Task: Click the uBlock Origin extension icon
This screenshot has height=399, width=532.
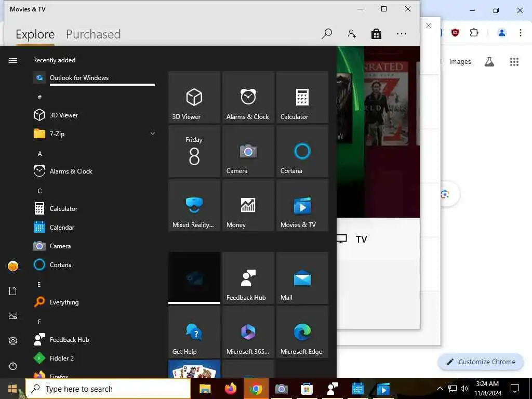Action: point(455,33)
